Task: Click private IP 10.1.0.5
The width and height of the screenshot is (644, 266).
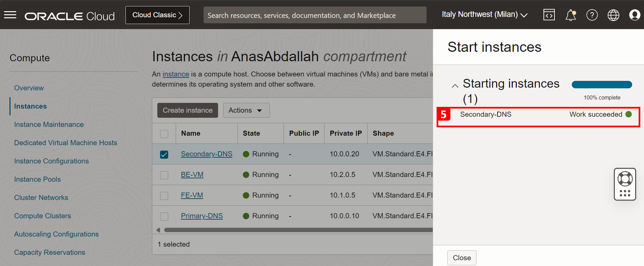Action: click(342, 195)
